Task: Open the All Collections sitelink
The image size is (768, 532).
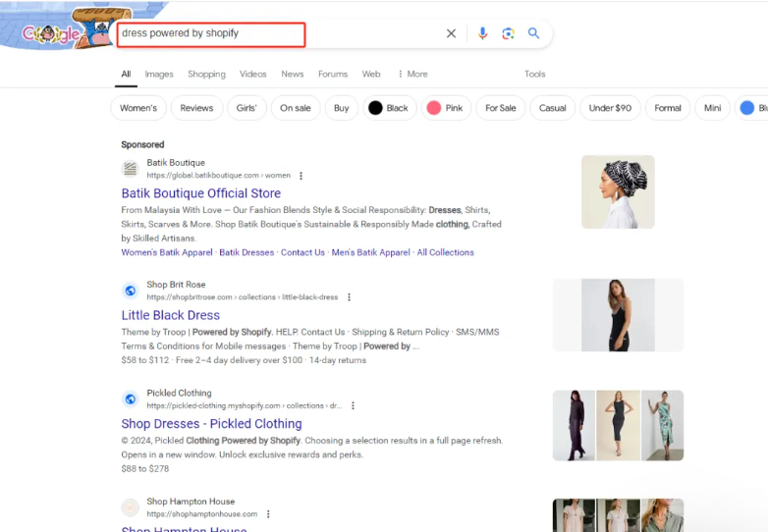Action: coord(445,252)
